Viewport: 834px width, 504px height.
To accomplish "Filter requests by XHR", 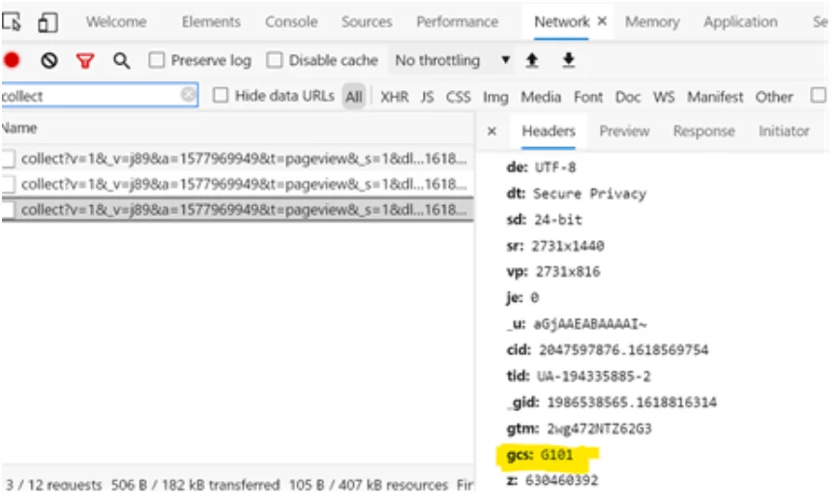I will (x=394, y=97).
